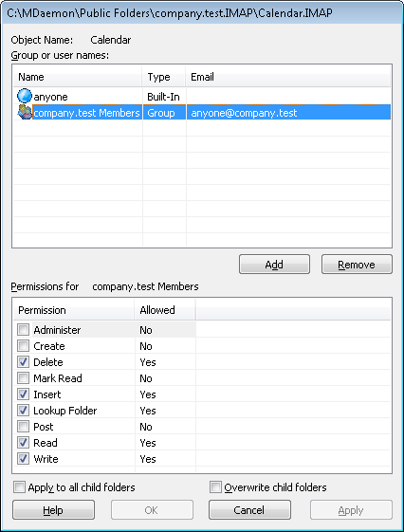Tick the Mark Read checkbox
Viewport: 404px width, 532px height.
pyautogui.click(x=23, y=378)
